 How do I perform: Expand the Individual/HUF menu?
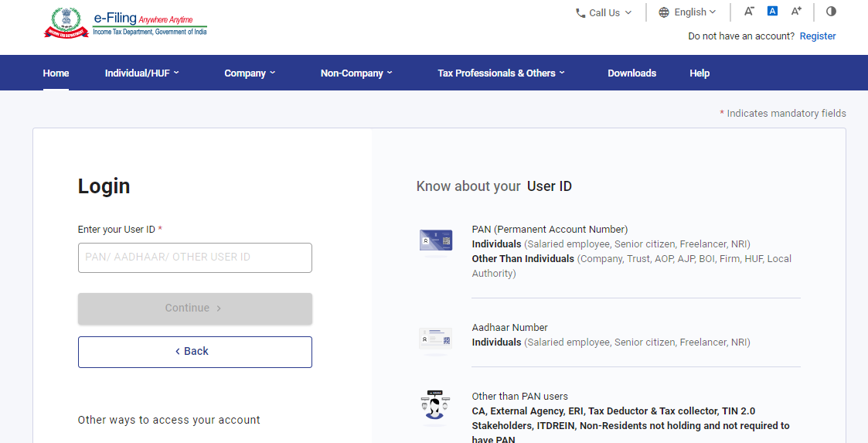pyautogui.click(x=141, y=73)
